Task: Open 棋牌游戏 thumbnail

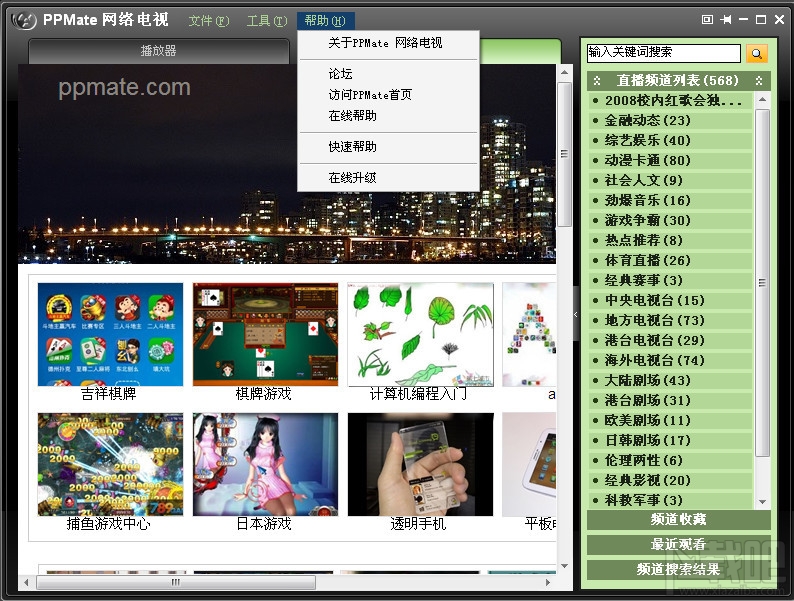Action: coord(265,335)
